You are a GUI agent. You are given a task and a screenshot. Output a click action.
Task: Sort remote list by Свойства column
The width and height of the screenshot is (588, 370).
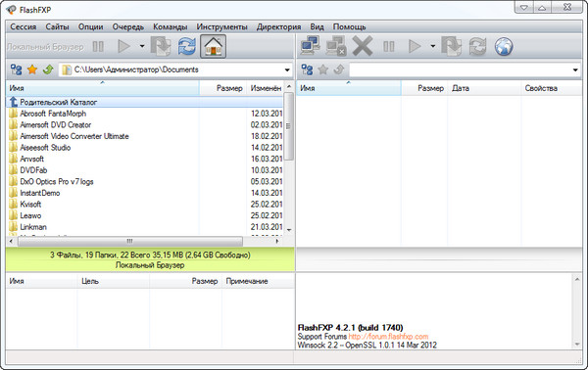551,88
